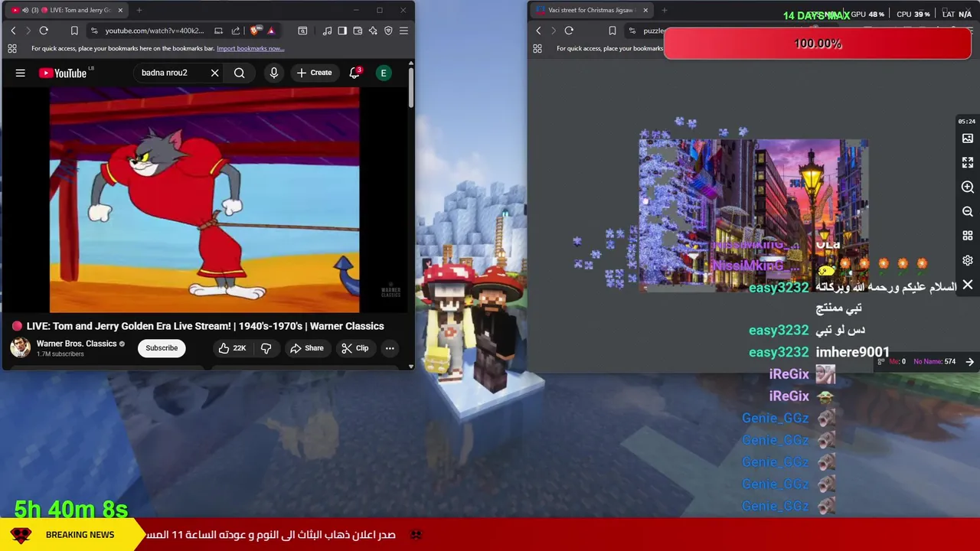The image size is (980, 551).
Task: Open site settings icon beside youtube.com URL
Action: tap(94, 31)
